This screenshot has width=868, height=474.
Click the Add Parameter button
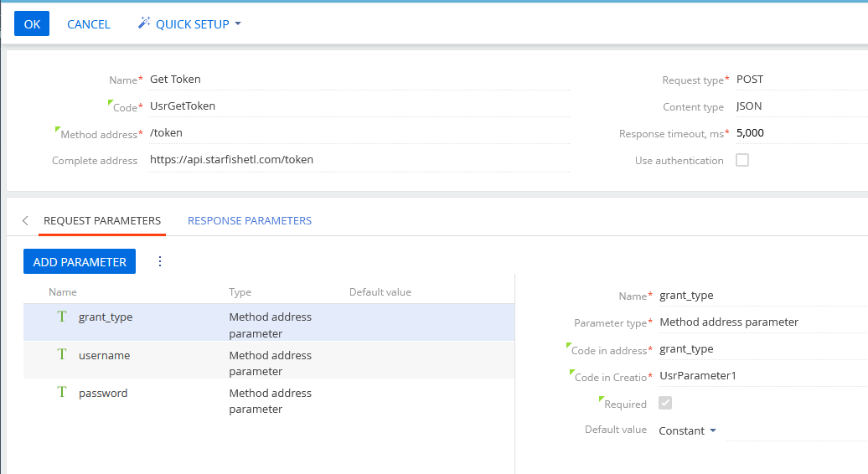(x=80, y=261)
